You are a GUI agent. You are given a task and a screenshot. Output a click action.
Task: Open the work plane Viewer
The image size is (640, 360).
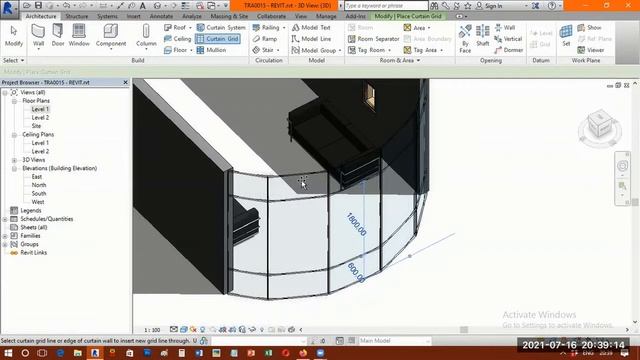pyautogui.click(x=591, y=50)
